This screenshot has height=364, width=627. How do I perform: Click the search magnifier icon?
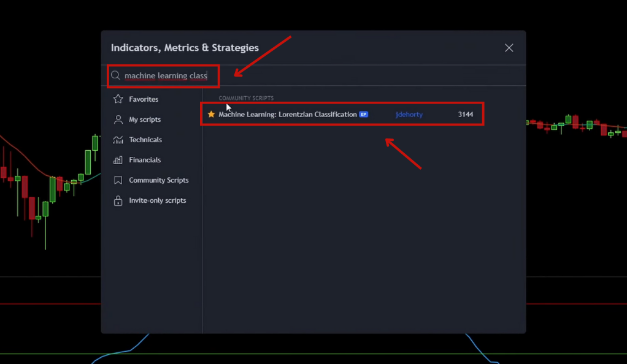tap(115, 75)
